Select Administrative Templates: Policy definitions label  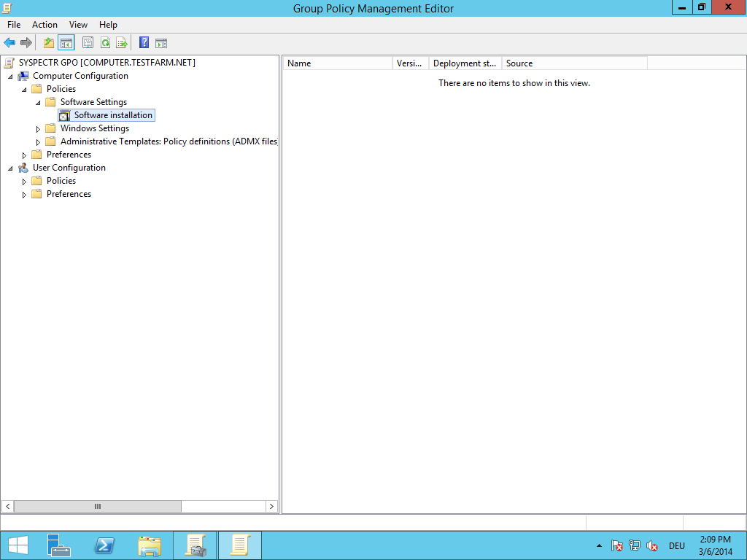169,141
